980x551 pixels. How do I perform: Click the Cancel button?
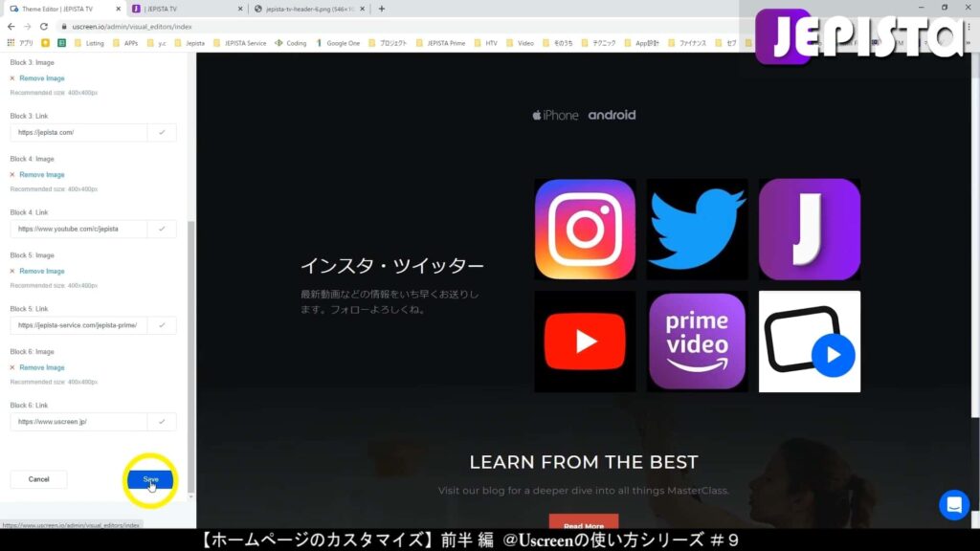(x=38, y=479)
